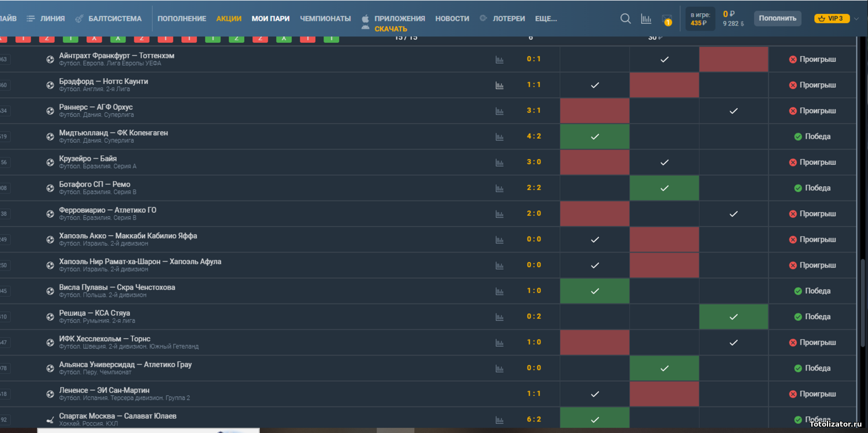Click the 'в игре: 435 ₽' box
Image resolution: width=868 pixels, height=433 pixels.
point(700,19)
